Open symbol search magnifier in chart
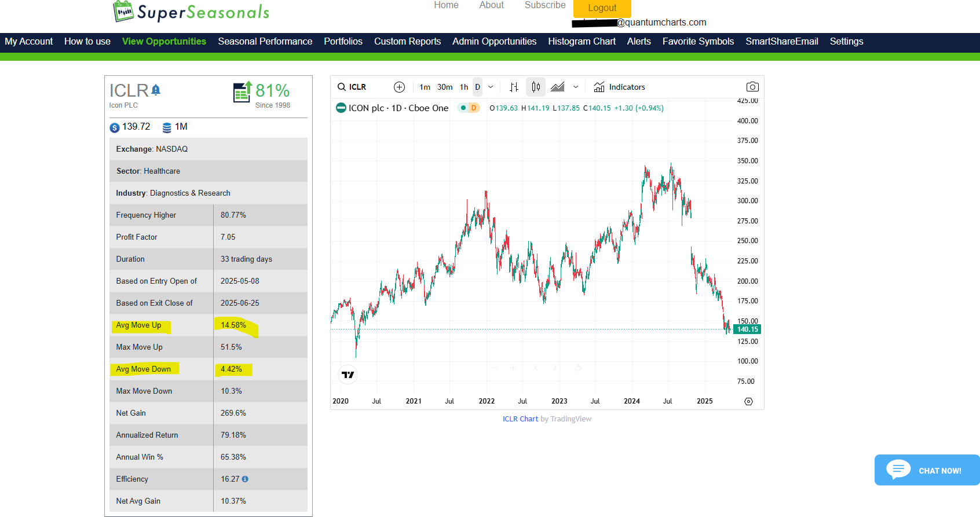The width and height of the screenshot is (980, 517). coord(342,87)
